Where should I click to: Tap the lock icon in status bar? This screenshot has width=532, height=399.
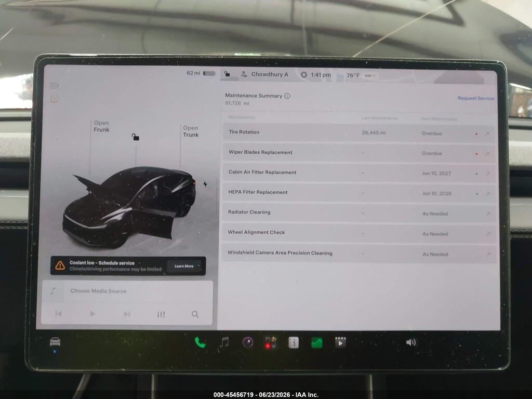pos(228,74)
